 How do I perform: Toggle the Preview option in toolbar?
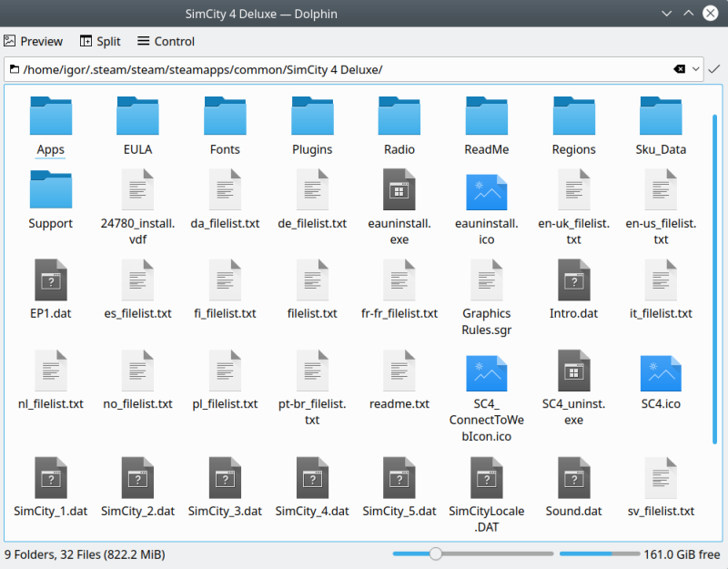[33, 41]
